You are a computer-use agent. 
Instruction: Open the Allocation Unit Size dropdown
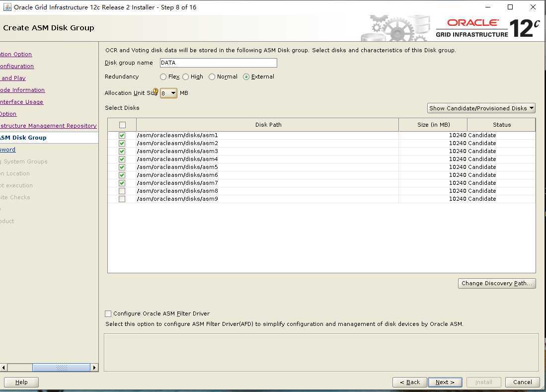(x=168, y=93)
